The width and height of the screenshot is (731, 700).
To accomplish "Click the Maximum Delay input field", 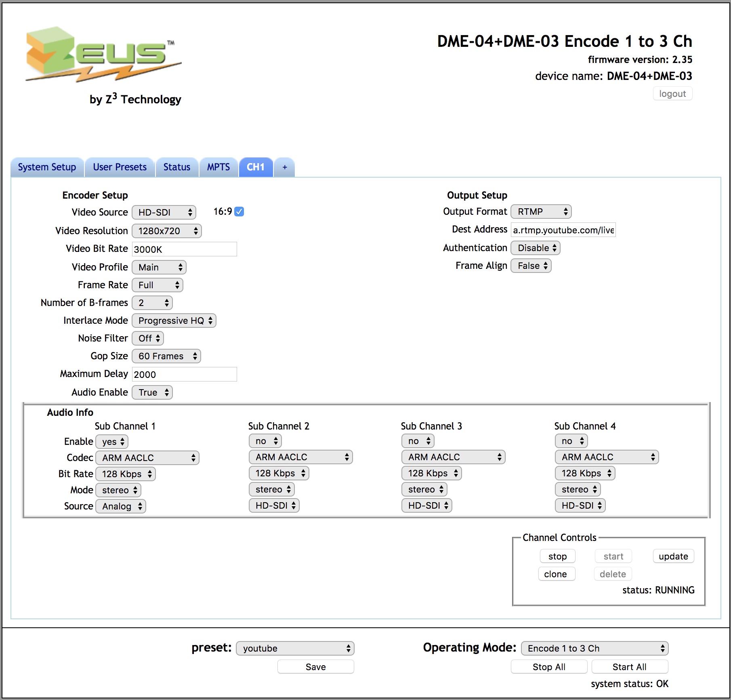I will coord(185,374).
